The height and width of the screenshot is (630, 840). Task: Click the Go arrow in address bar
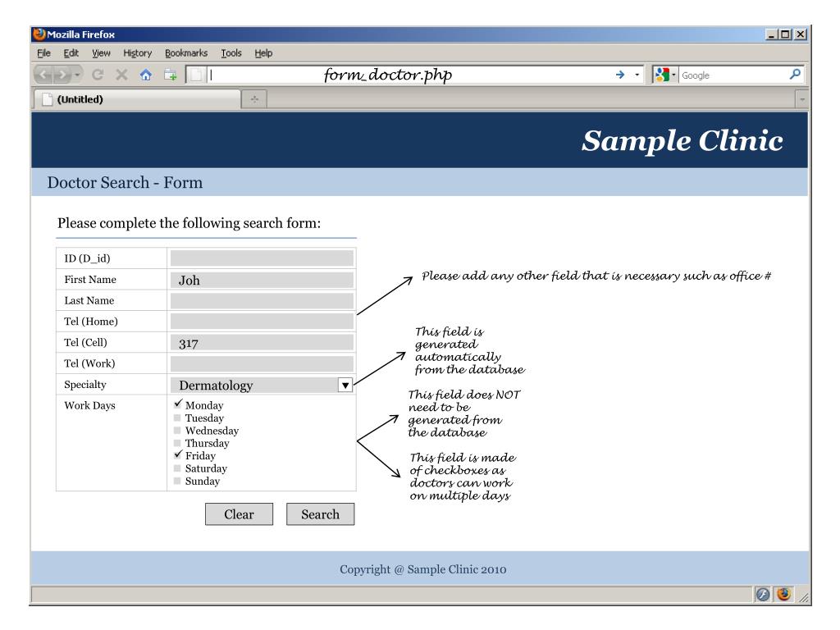(x=620, y=75)
